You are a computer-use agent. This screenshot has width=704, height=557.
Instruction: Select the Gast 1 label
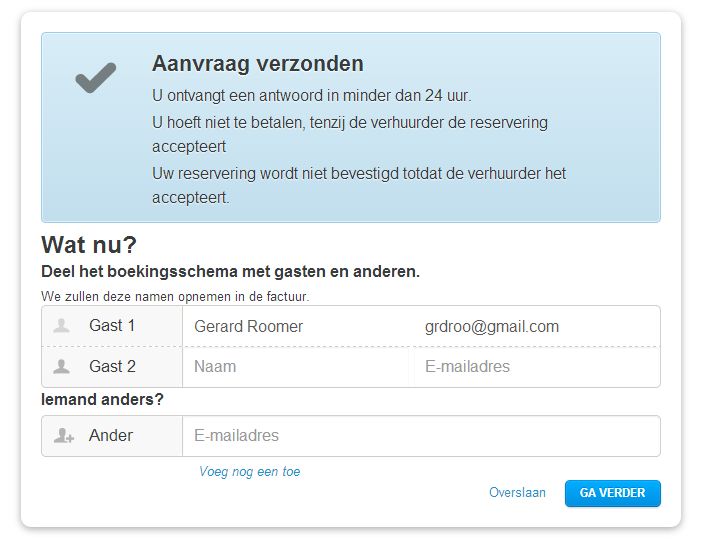point(112,326)
